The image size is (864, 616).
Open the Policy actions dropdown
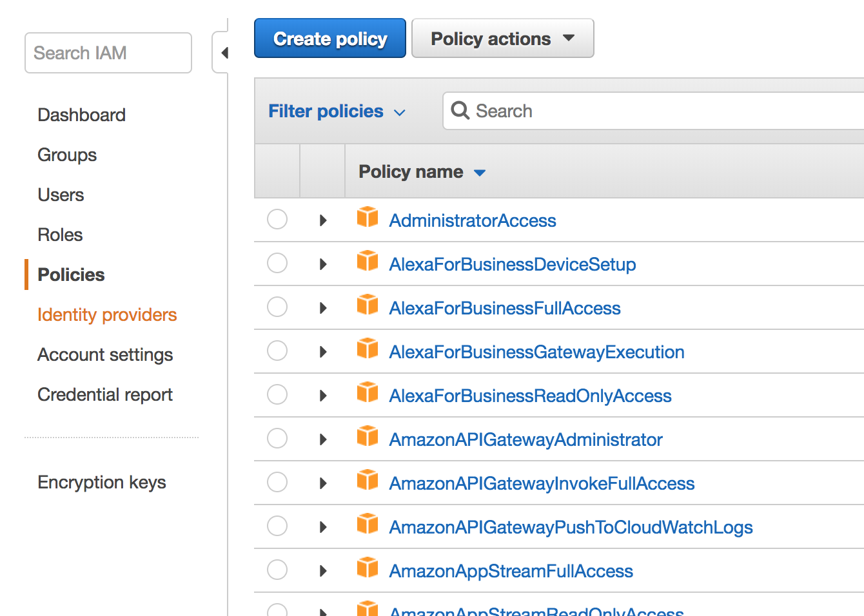tap(503, 39)
